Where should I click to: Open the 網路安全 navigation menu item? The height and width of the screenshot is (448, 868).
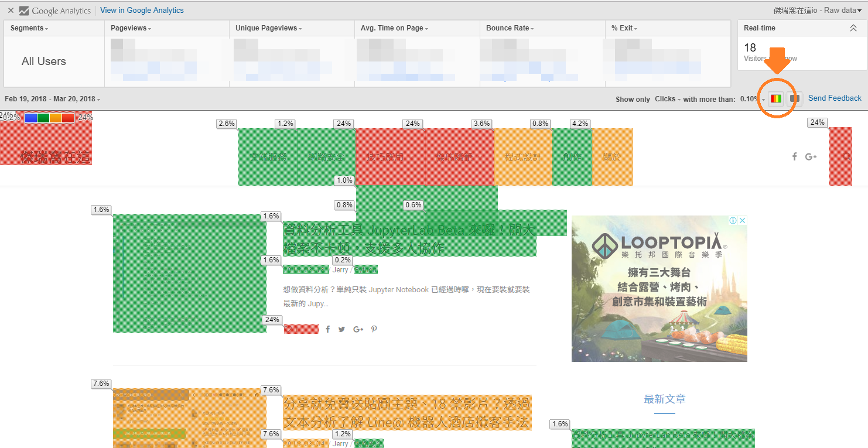(x=326, y=157)
